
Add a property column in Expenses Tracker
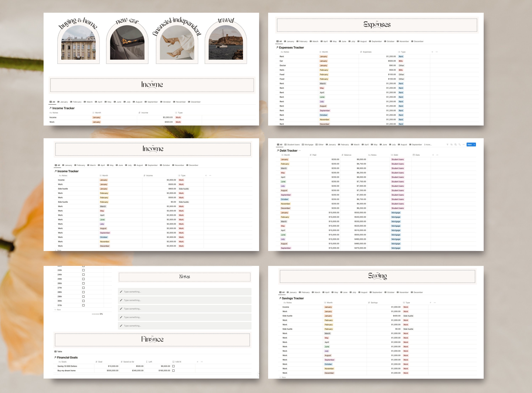432,52
